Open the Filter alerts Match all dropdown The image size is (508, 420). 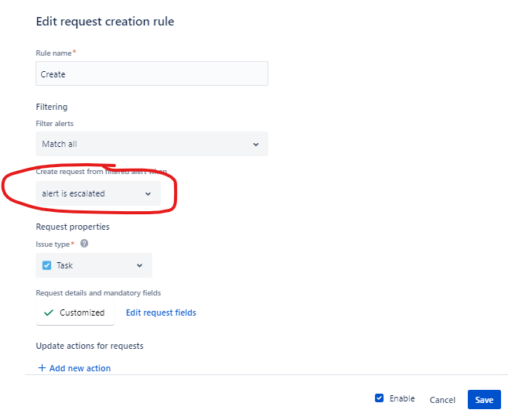pyautogui.click(x=152, y=144)
